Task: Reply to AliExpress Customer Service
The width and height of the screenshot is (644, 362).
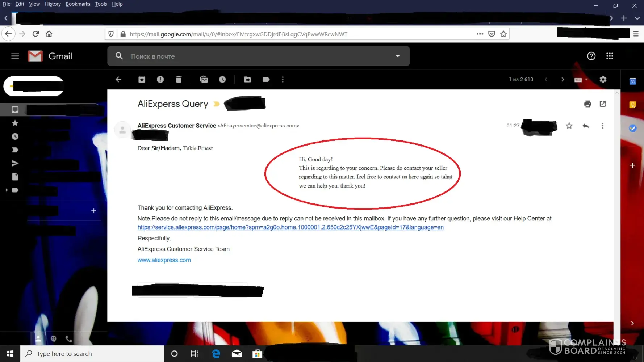Action: coord(586,126)
